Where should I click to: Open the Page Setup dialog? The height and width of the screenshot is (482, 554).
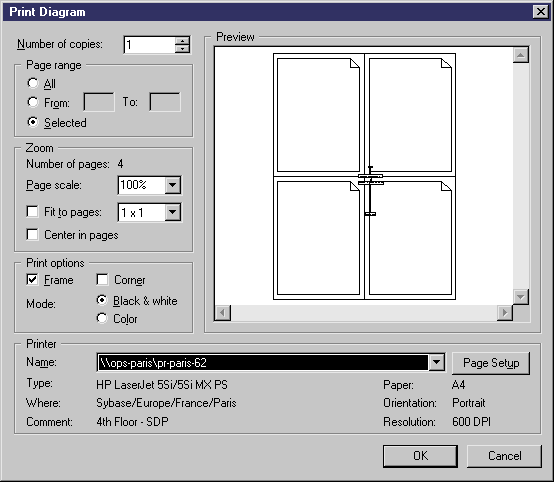[x=491, y=363]
